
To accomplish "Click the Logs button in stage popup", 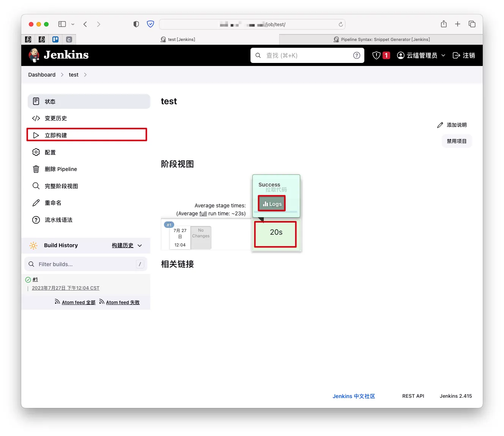I will click(x=272, y=204).
